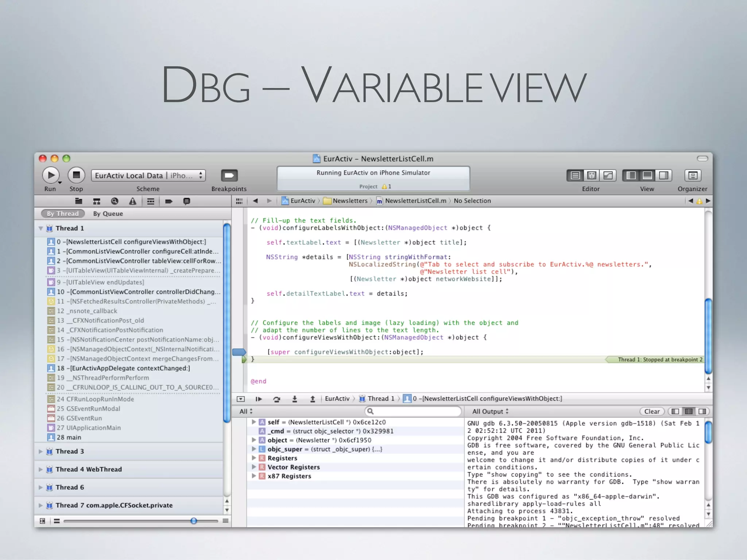The height and width of the screenshot is (560, 747).
Task: Click Thread 1 in debug bar
Action: pyautogui.click(x=377, y=399)
